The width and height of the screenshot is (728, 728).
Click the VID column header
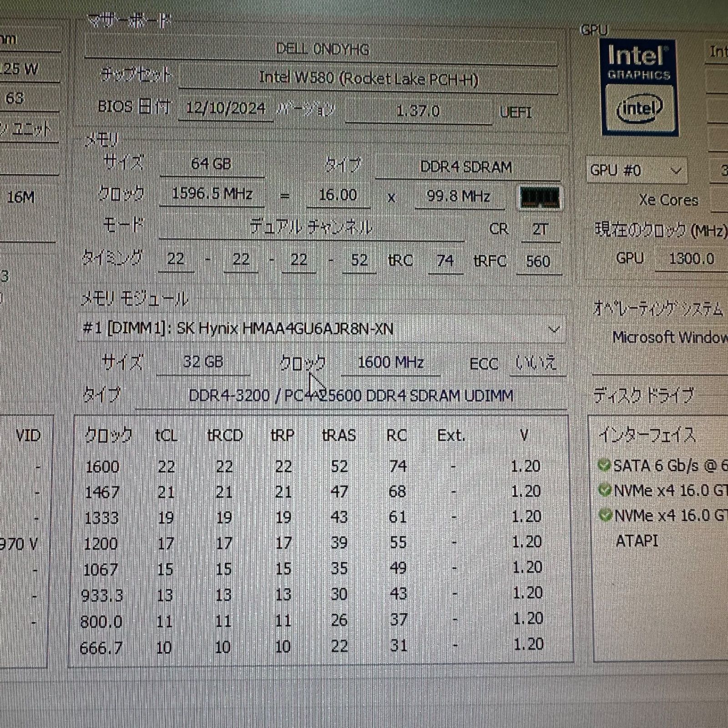point(28,435)
